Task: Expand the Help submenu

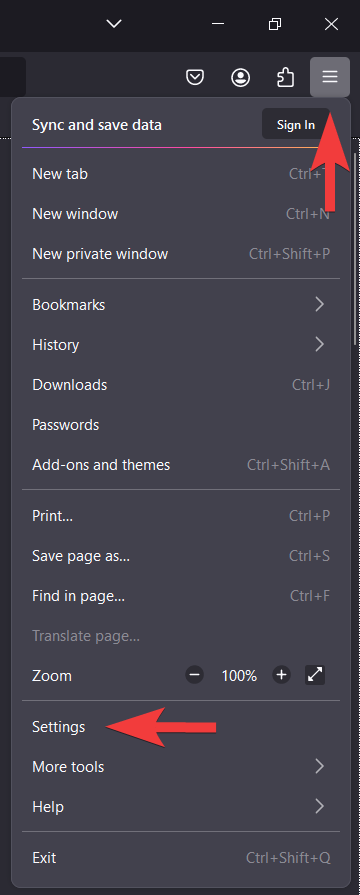Action: click(x=181, y=807)
